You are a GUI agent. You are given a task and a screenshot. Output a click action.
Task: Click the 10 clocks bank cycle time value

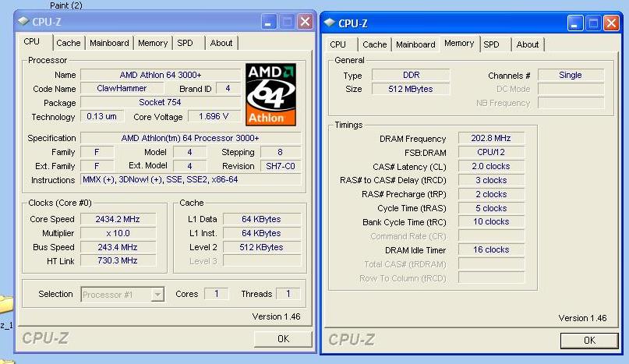point(491,221)
